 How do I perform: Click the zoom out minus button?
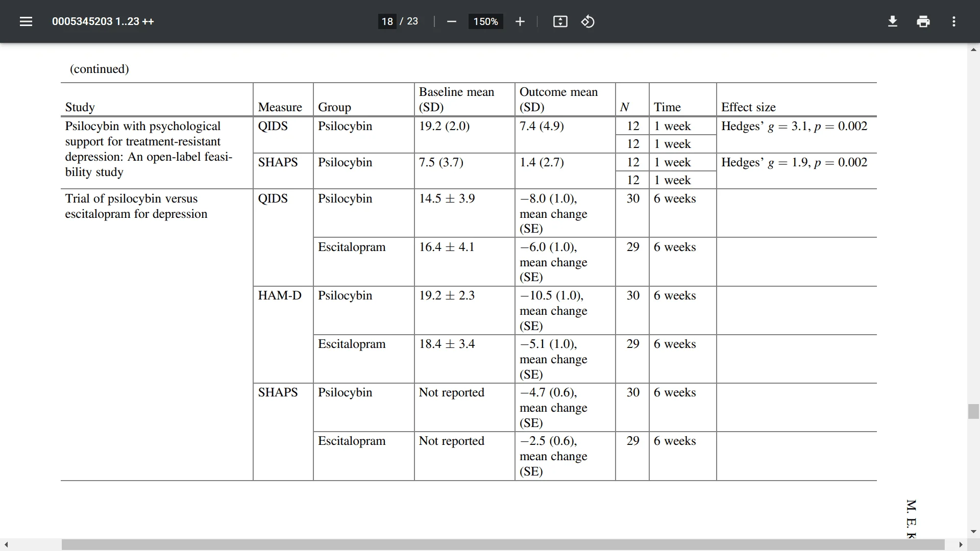tap(451, 21)
